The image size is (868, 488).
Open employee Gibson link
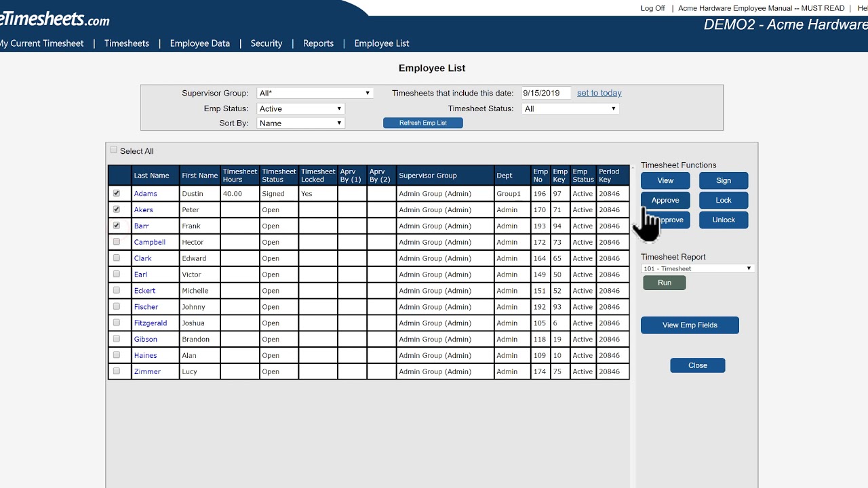point(145,340)
